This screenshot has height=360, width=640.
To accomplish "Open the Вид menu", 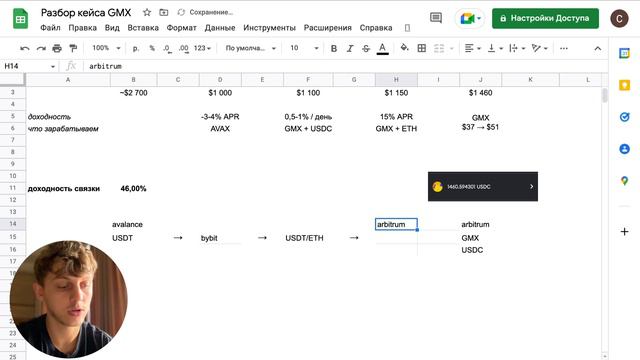I will coord(112,28).
